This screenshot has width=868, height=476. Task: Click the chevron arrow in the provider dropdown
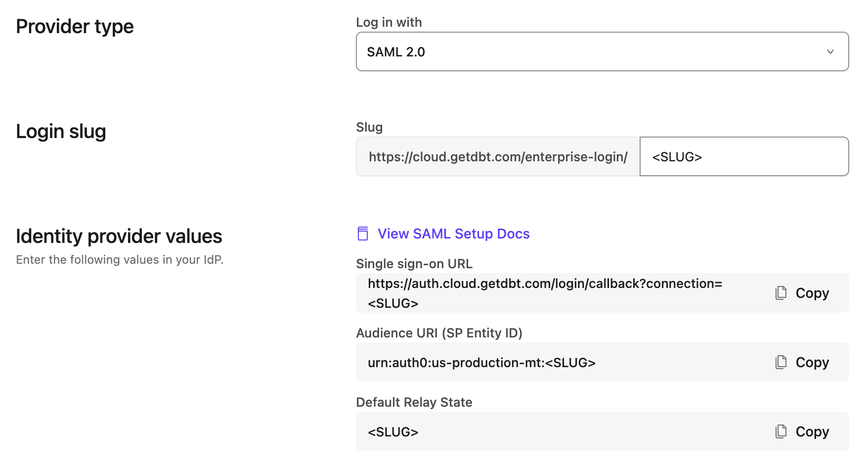pyautogui.click(x=830, y=51)
